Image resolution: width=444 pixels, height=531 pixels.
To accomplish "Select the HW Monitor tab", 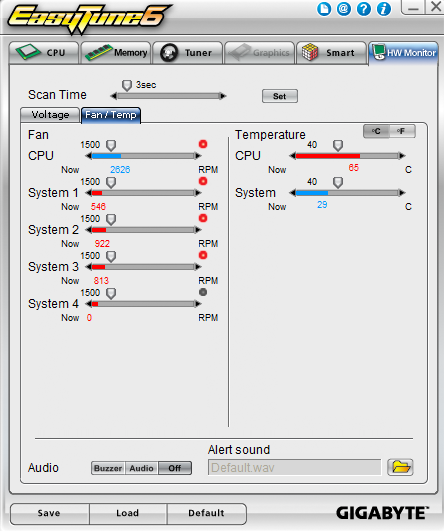I will (403, 53).
